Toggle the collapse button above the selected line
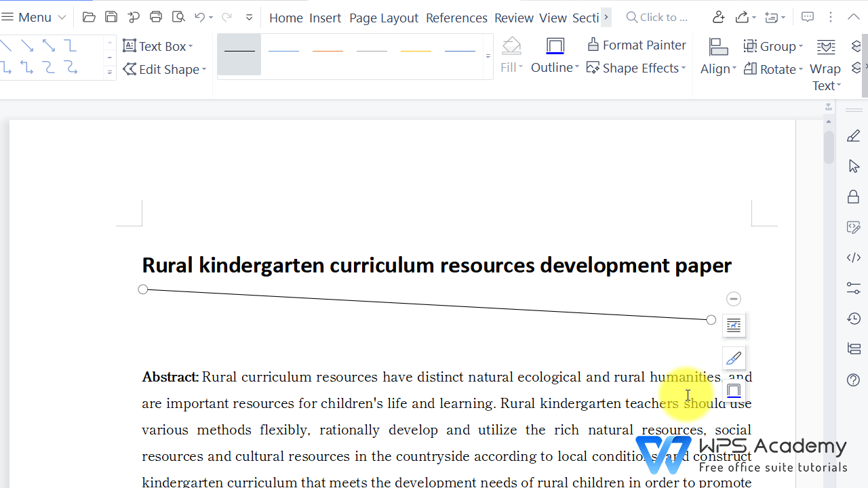 coord(733,298)
